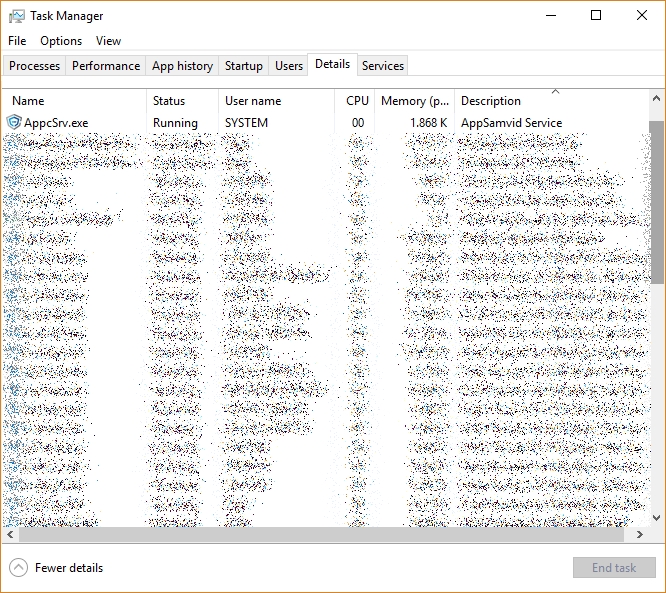Click the Task Manager icon in title bar
The height and width of the screenshot is (593, 666).
click(x=17, y=16)
